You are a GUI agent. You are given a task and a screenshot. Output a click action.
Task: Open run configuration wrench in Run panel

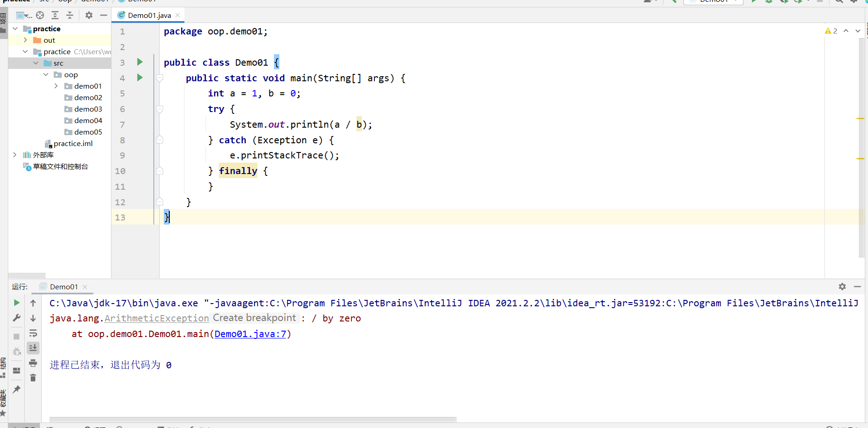pos(17,318)
